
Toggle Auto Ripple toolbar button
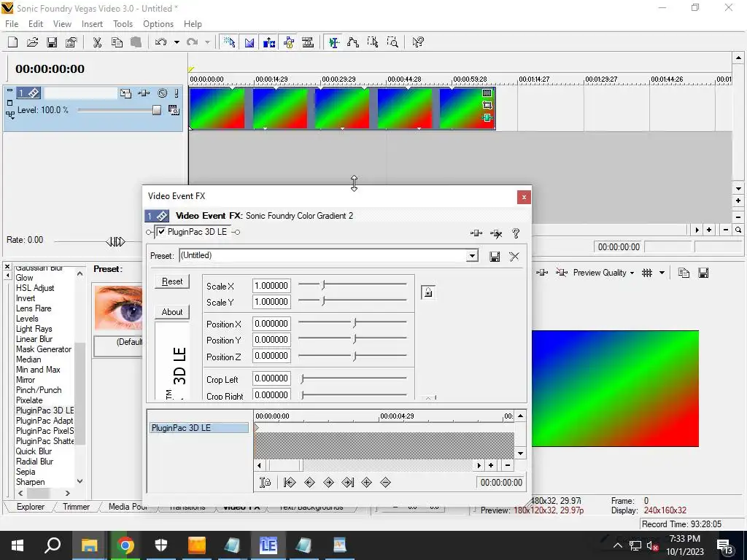click(x=269, y=42)
